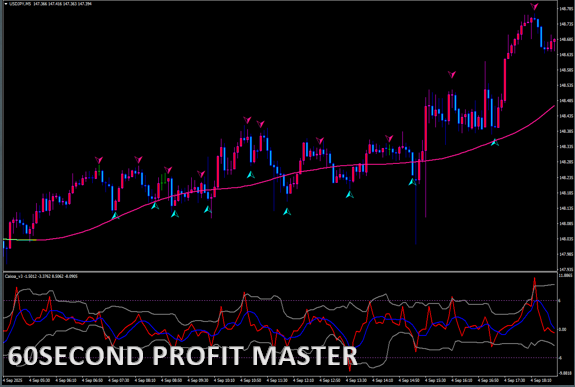This screenshot has height=387, width=575.
Task: Click the 4 Sep 16:10 time label
Action: pyautogui.click(x=462, y=381)
